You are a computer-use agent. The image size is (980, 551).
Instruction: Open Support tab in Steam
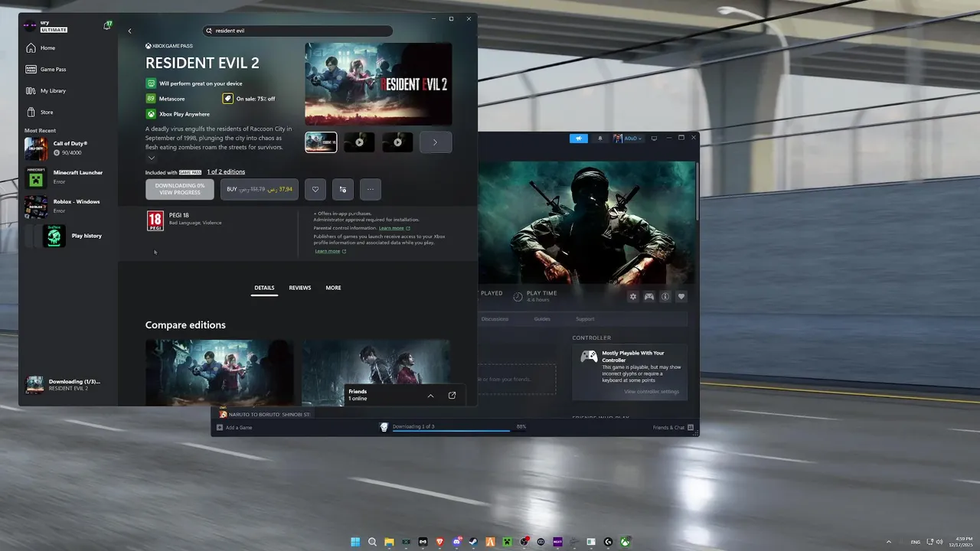(585, 319)
